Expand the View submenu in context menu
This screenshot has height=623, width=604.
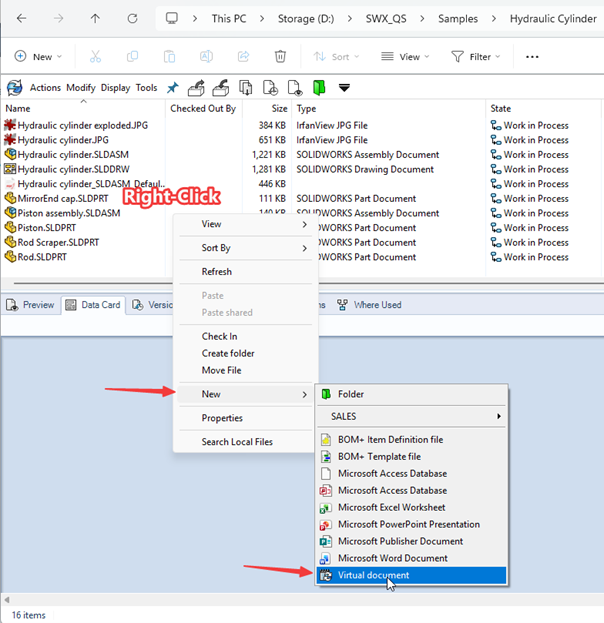coord(246,224)
